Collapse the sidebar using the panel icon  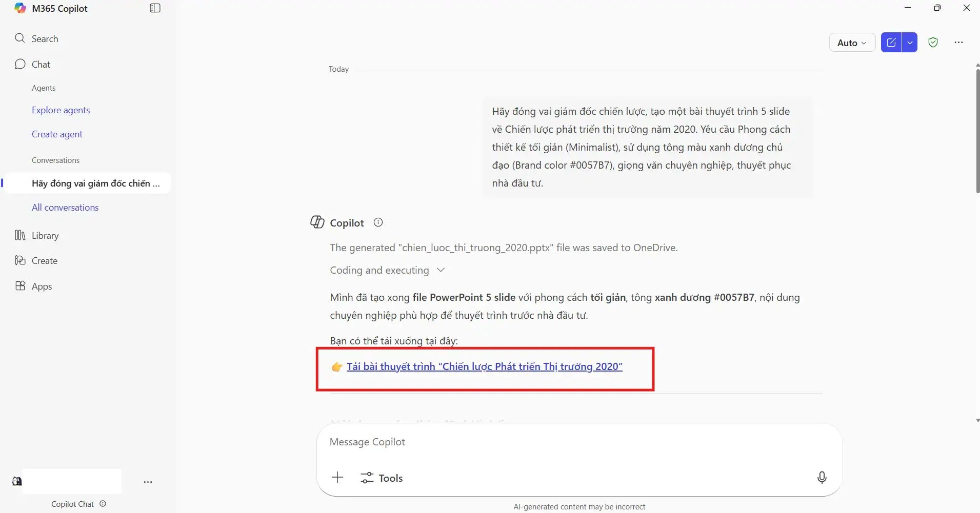coord(154,8)
